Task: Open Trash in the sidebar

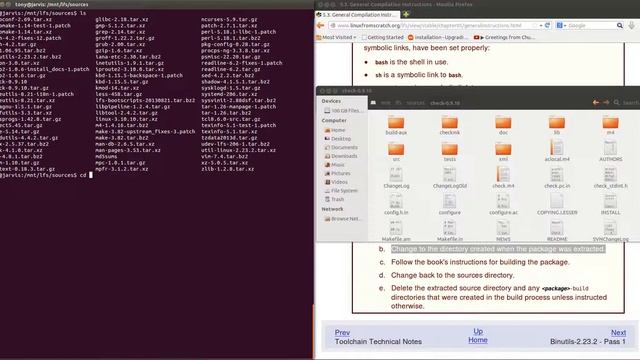Action: (x=334, y=199)
